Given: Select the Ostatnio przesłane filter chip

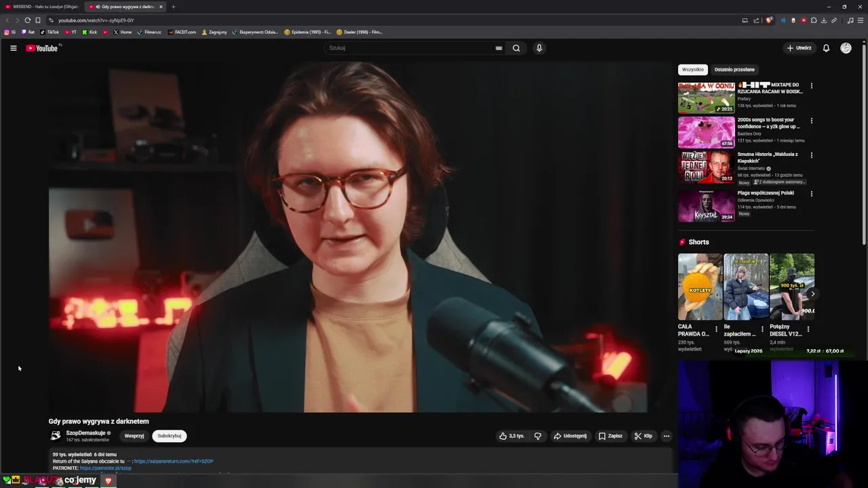Looking at the screenshot, I should [x=734, y=69].
